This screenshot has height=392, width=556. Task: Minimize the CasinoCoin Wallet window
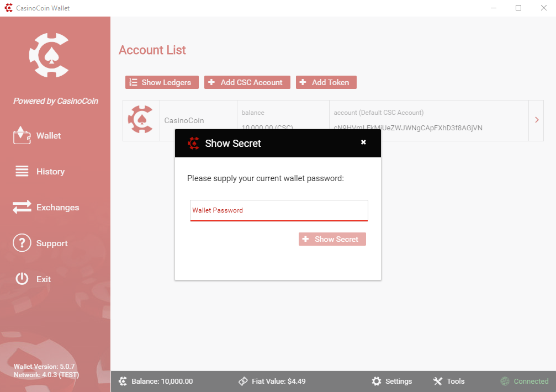pyautogui.click(x=493, y=8)
